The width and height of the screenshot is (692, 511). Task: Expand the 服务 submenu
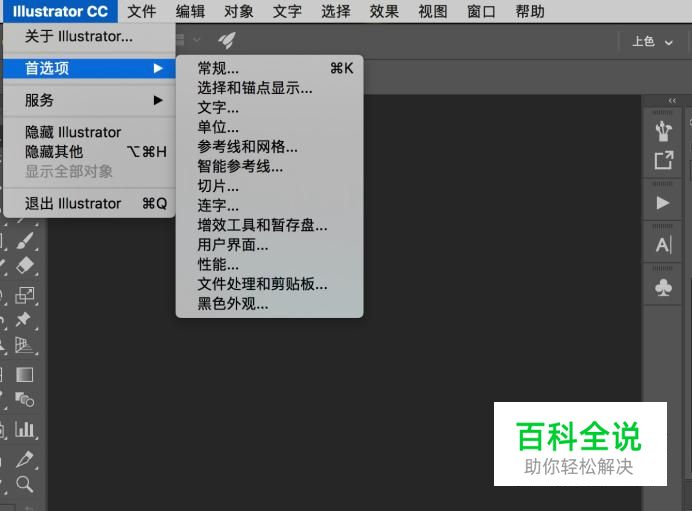click(89, 100)
